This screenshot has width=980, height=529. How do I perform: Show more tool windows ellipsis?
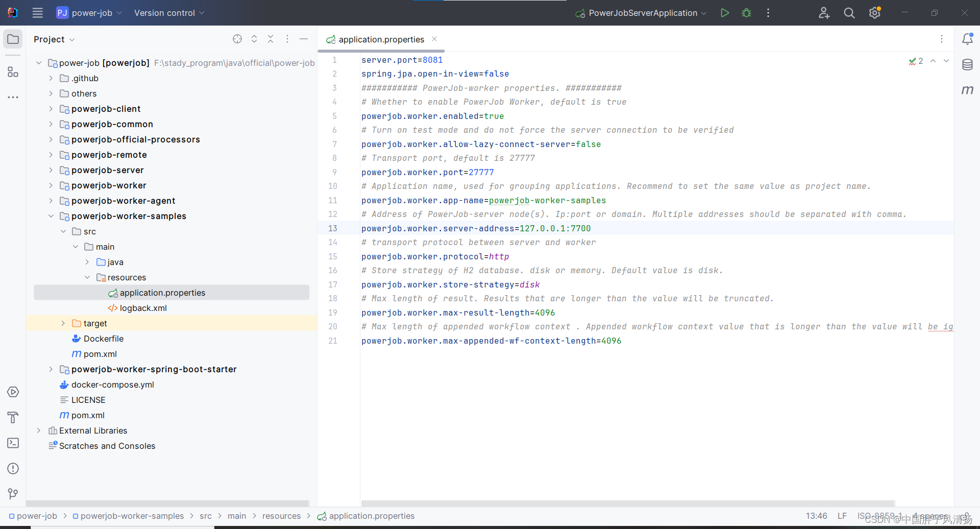coord(13,97)
